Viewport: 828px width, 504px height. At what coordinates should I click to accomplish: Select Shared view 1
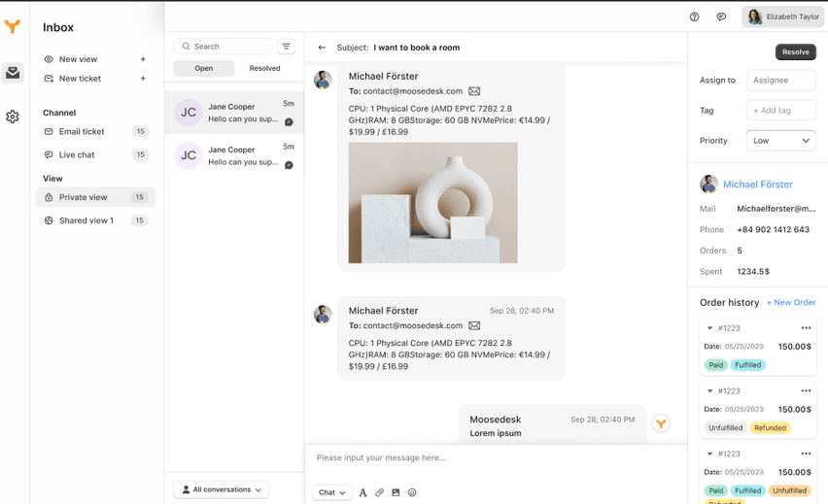(95, 220)
